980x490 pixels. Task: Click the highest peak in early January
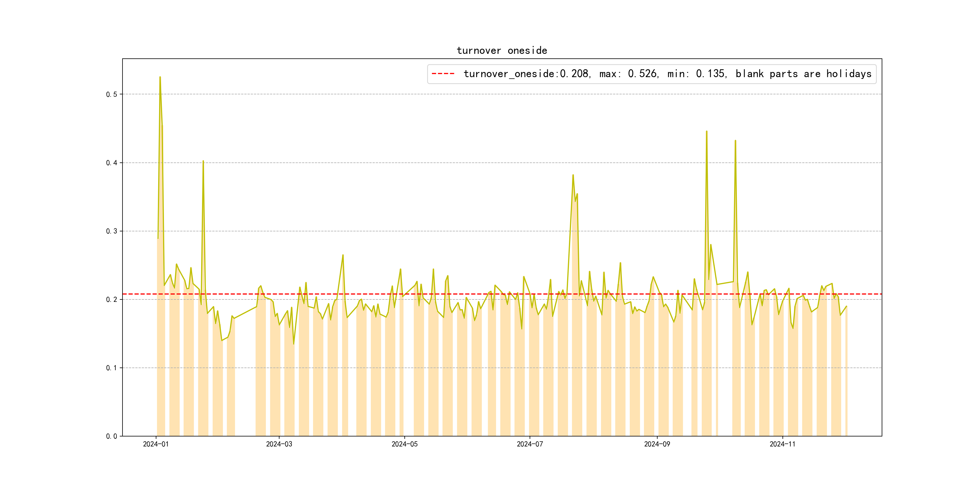coord(160,77)
